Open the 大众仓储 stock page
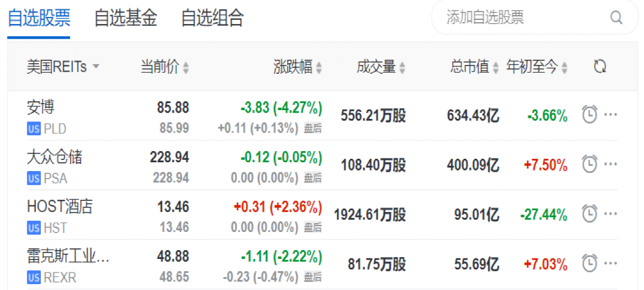 pos(54,157)
